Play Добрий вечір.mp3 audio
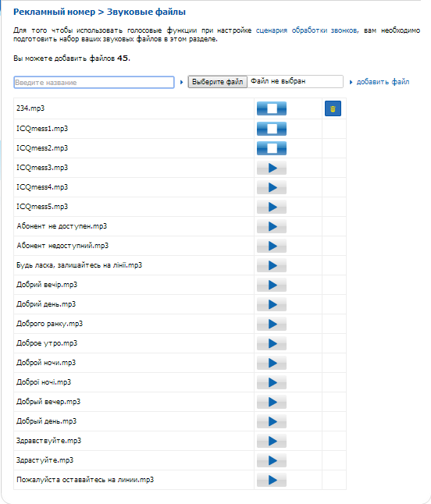 (x=272, y=285)
